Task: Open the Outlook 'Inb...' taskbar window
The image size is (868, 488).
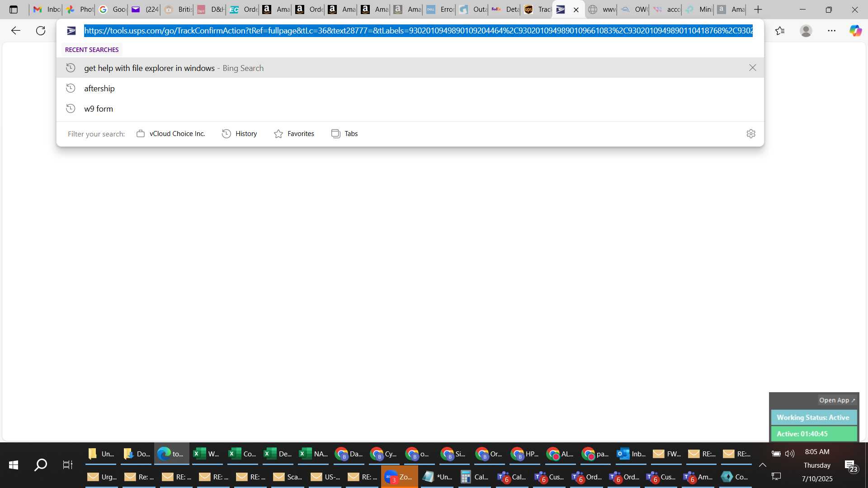Action: [632, 454]
